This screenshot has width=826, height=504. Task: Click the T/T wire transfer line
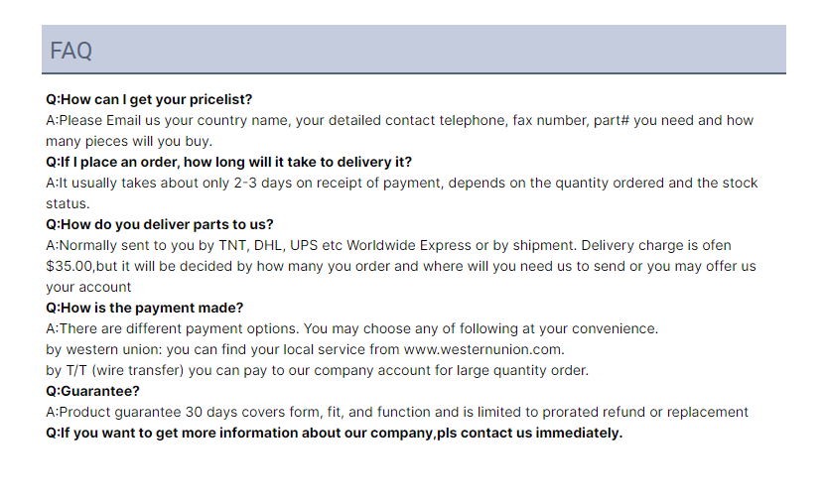pos(317,370)
